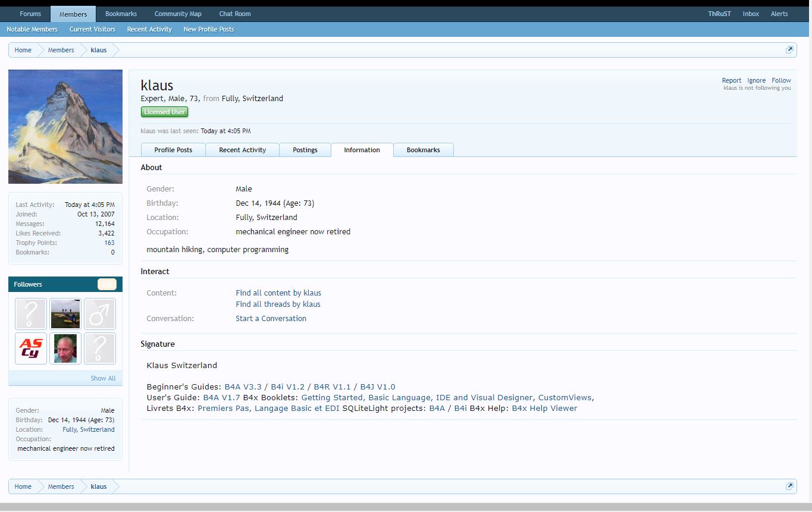812x512 pixels.
Task: Switch to the Profile Posts tab
Action: coord(173,150)
